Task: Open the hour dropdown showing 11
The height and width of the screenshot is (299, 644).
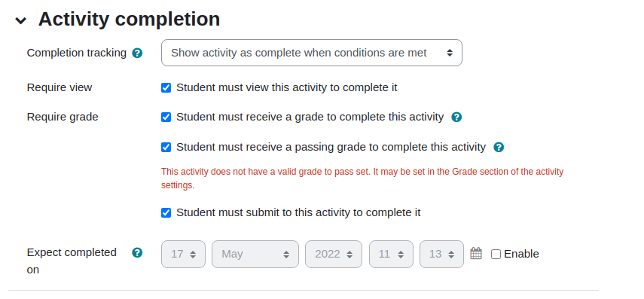Action: [x=391, y=255]
